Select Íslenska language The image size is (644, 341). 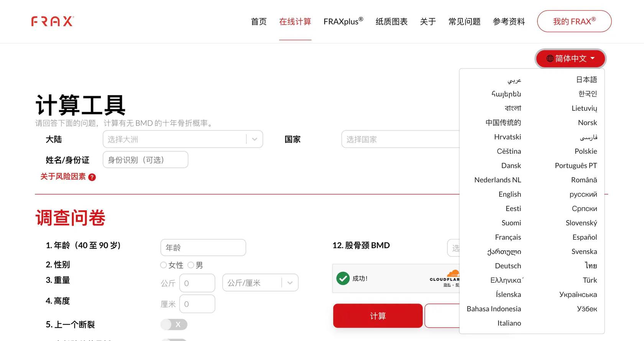point(508,295)
